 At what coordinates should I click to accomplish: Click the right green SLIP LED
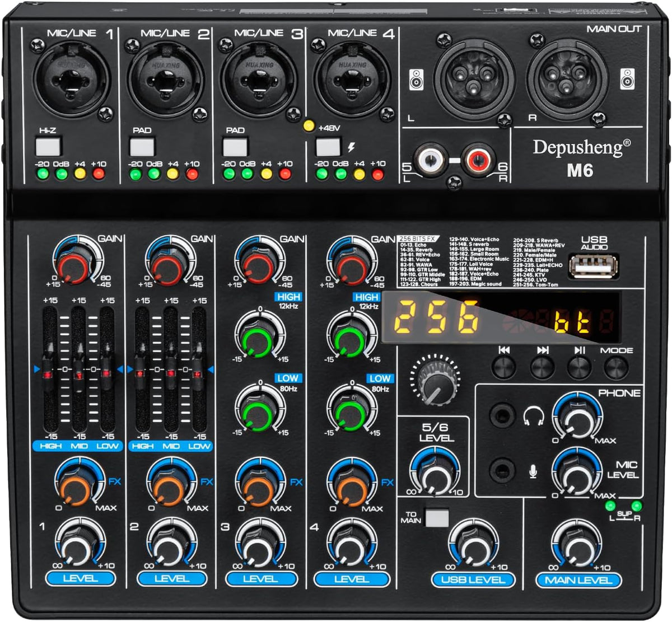637,506
